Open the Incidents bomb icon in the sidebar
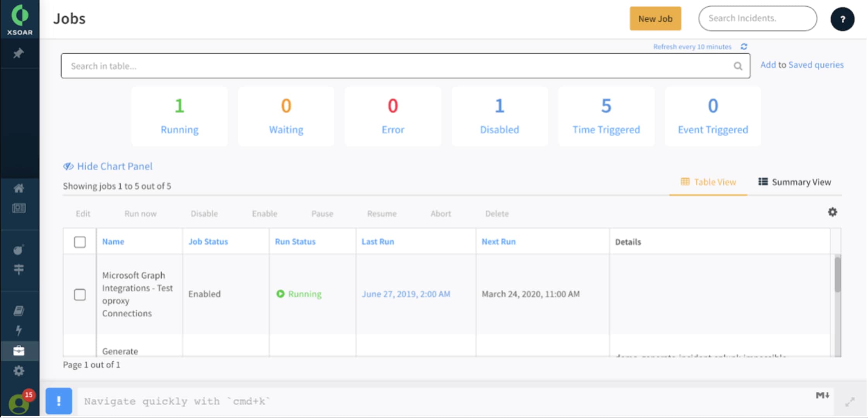 [x=19, y=250]
